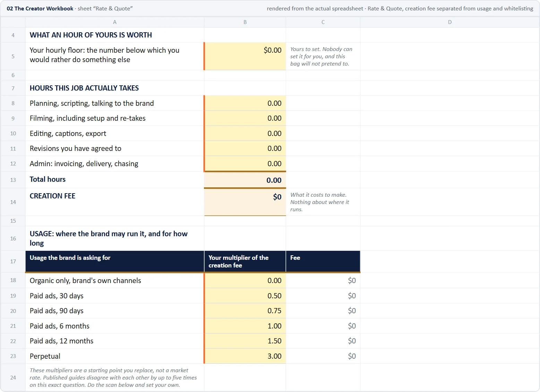The image size is (540, 392).
Task: Click the '02 The Creator Workbook' title
Action: coord(40,8)
